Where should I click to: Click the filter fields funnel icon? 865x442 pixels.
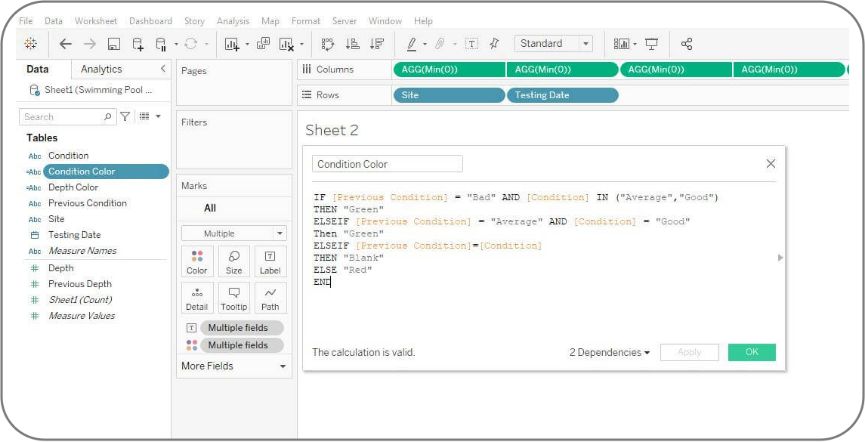pos(125,116)
